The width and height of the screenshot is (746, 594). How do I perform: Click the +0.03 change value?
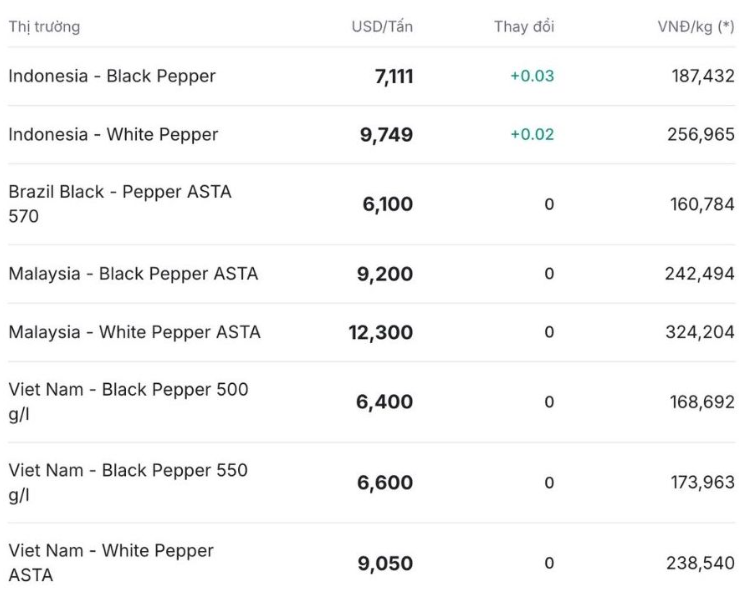tap(532, 77)
